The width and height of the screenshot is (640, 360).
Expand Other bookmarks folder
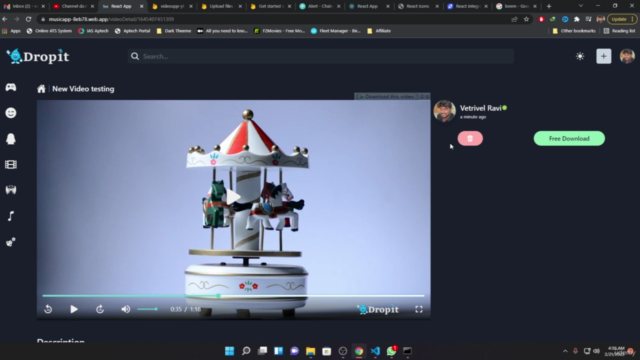point(573,31)
